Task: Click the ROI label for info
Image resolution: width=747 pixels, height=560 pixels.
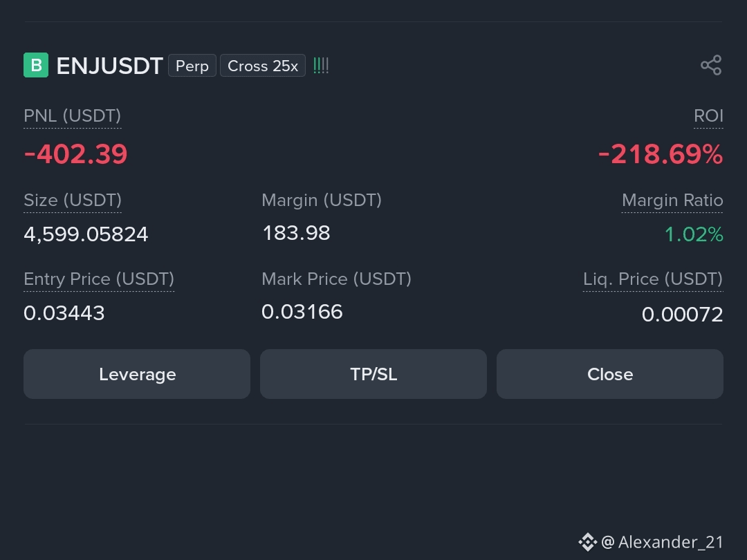Action: click(x=708, y=115)
